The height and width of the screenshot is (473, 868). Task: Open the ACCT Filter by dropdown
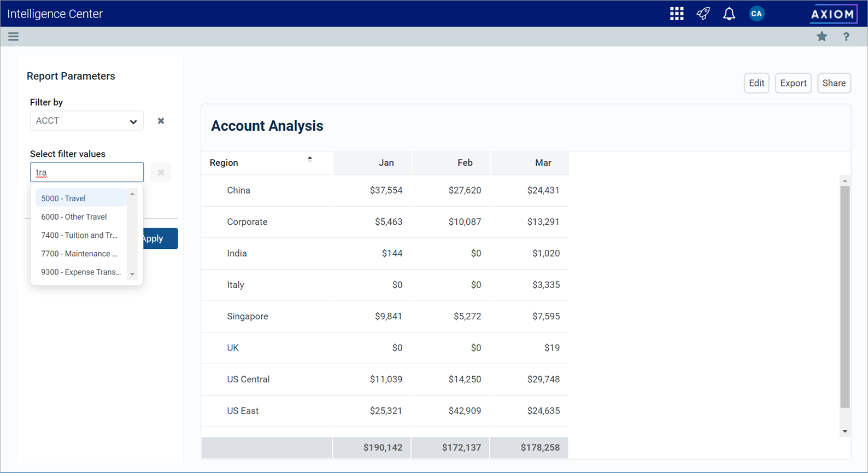tap(87, 121)
